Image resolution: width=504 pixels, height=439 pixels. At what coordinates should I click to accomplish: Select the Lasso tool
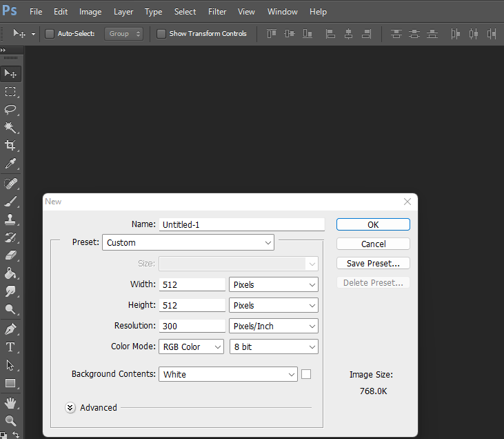pyautogui.click(x=10, y=110)
